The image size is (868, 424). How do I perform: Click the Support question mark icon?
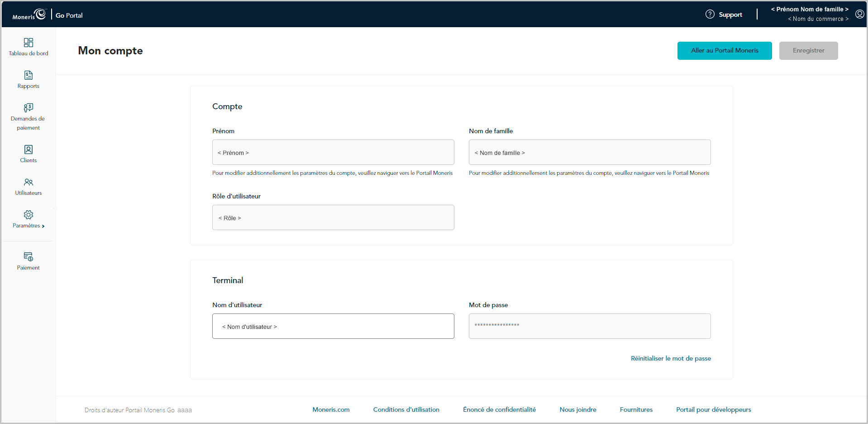click(710, 14)
